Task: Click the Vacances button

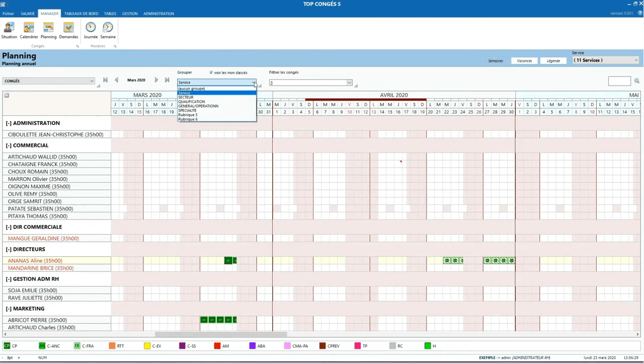Action: click(524, 61)
